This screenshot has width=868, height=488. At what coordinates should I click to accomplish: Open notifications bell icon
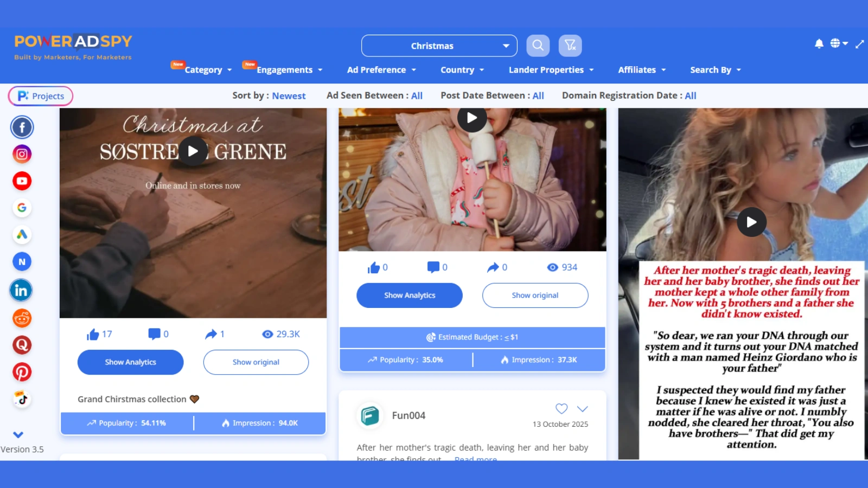pyautogui.click(x=819, y=44)
